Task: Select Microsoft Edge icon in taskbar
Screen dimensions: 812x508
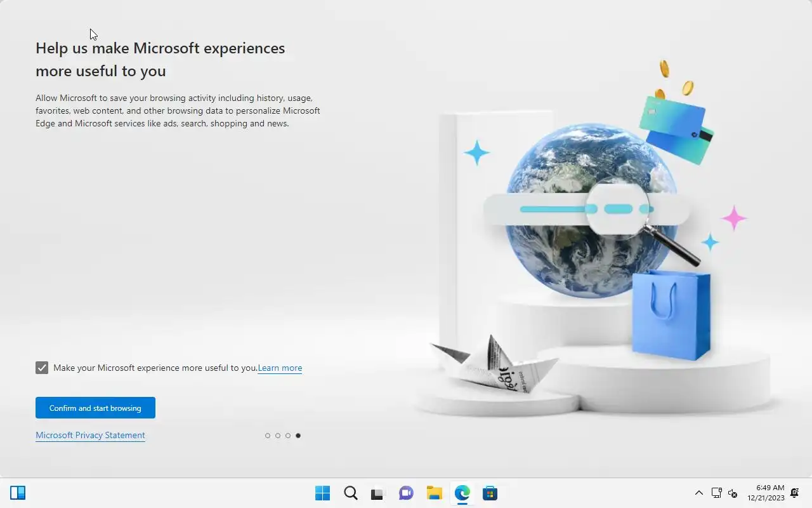Action: [462, 493]
